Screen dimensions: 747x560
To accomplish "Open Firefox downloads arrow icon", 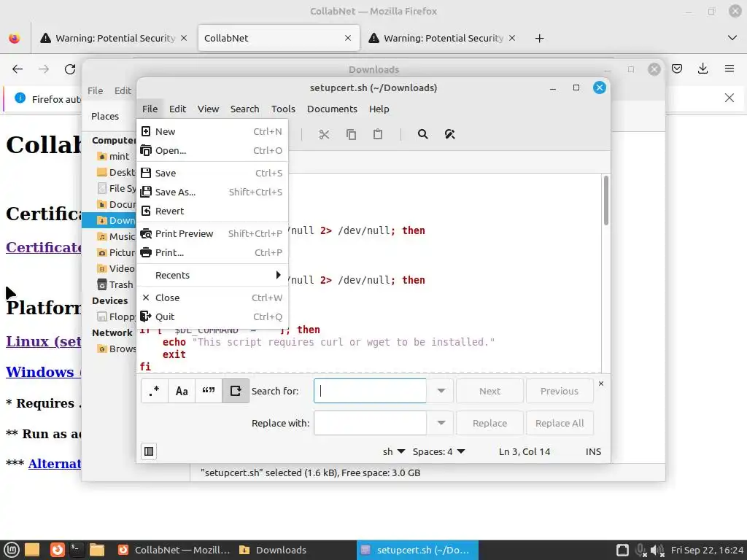I will click(x=703, y=69).
